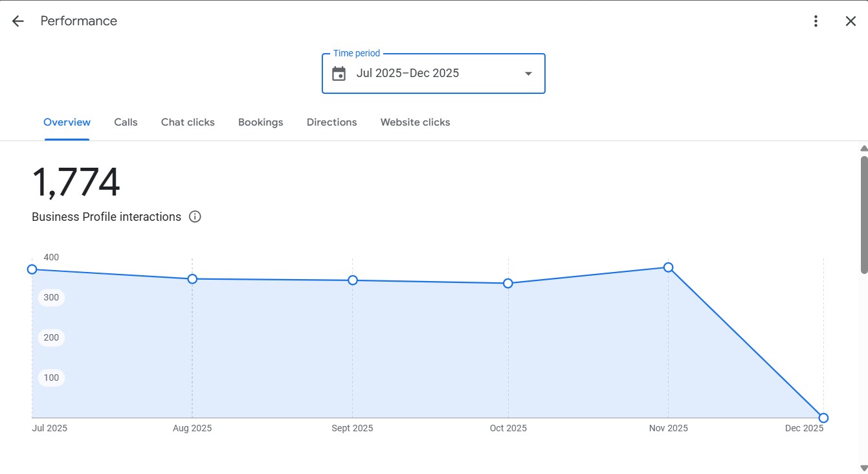868x474 pixels.
Task: Select the Sept 2025 chart marker
Action: [353, 280]
